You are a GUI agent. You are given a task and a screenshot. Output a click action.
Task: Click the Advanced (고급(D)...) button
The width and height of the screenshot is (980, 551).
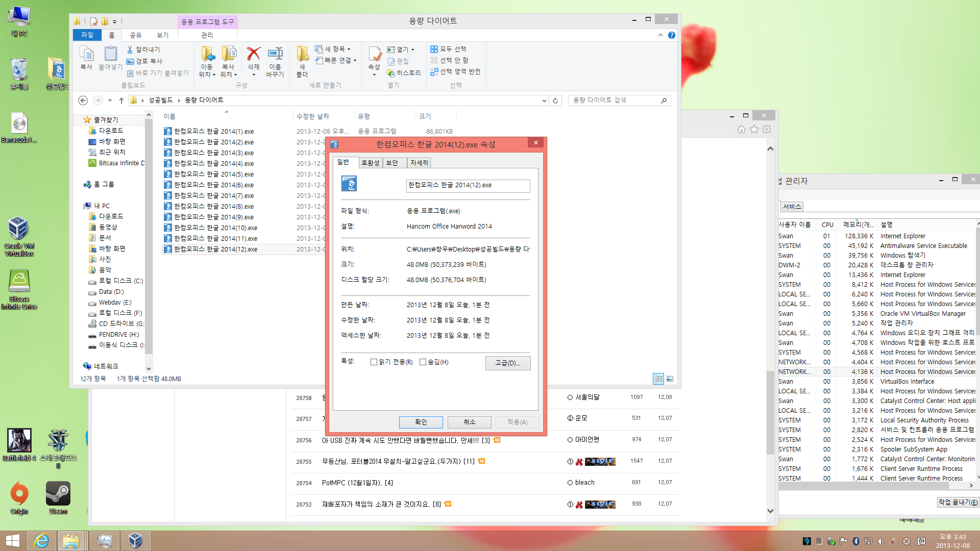click(508, 363)
